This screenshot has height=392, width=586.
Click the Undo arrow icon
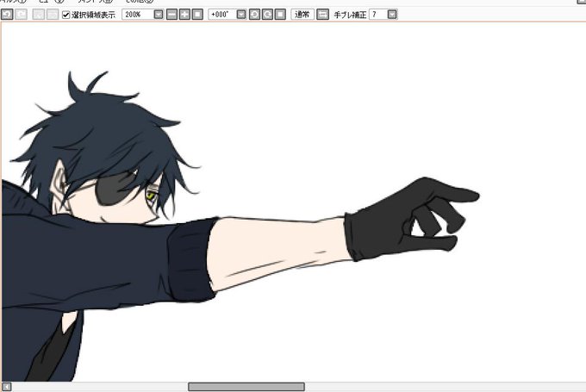(x=7, y=15)
